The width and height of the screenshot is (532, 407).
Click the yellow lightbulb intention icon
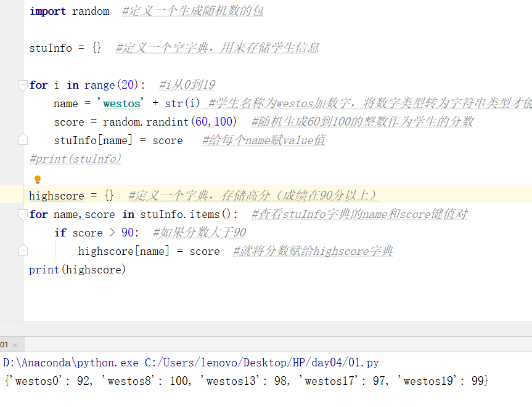[x=38, y=179]
